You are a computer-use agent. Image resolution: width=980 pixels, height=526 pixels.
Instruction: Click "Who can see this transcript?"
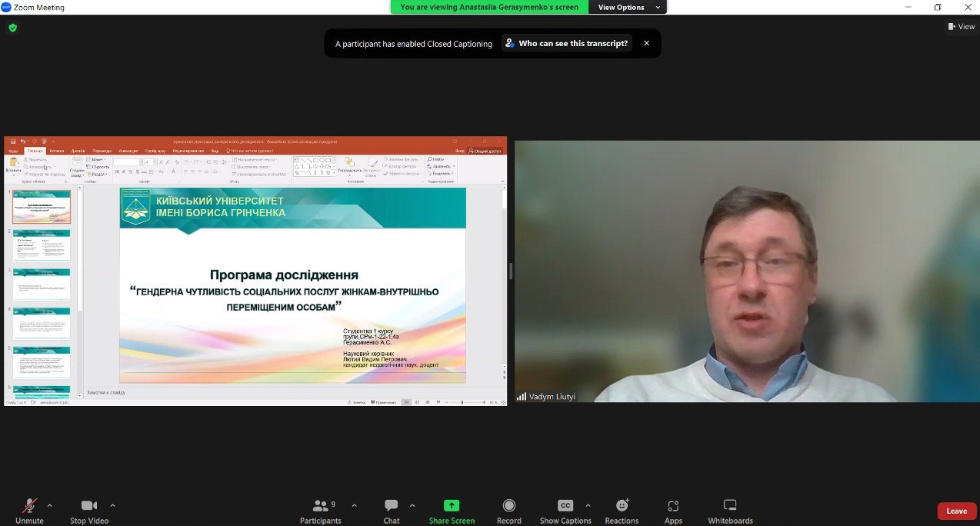[566, 43]
